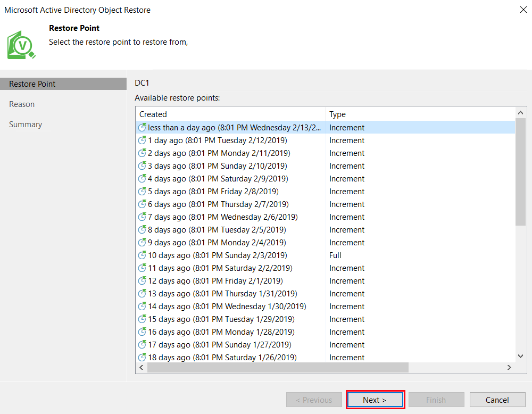Click restore point icon for 9 days ago row
532x414 pixels.
pyautogui.click(x=142, y=242)
